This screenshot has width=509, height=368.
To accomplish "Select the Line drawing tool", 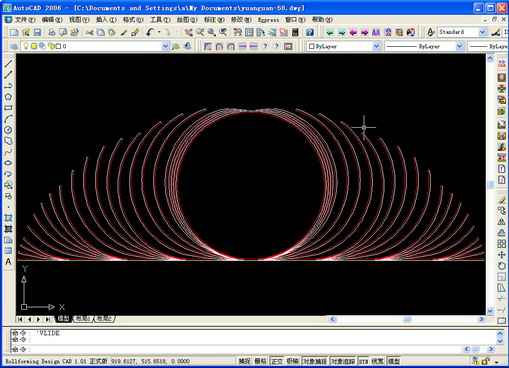I will 8,64.
